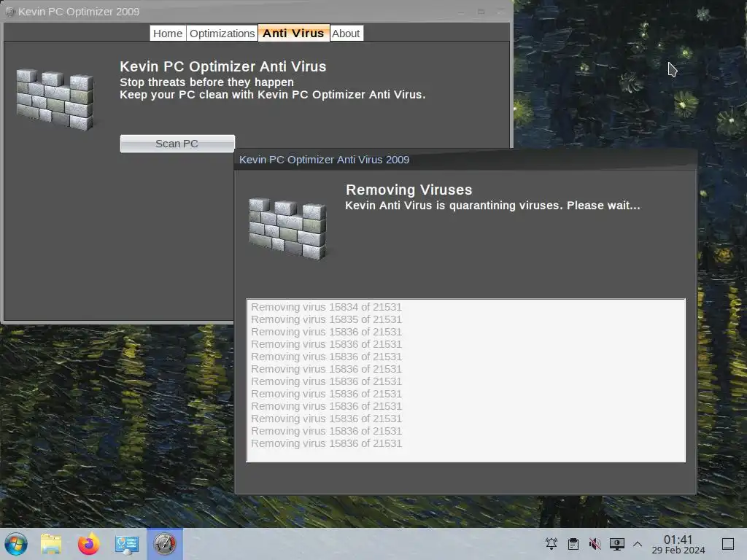The height and width of the screenshot is (560, 747).
Task: Click the Kevin PC Optimizer 2009 title bar
Action: [x=256, y=12]
